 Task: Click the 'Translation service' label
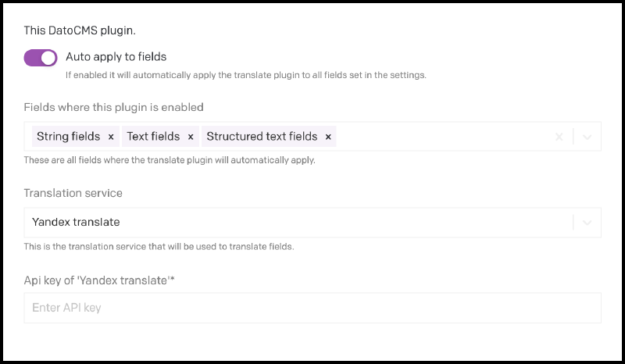click(73, 193)
